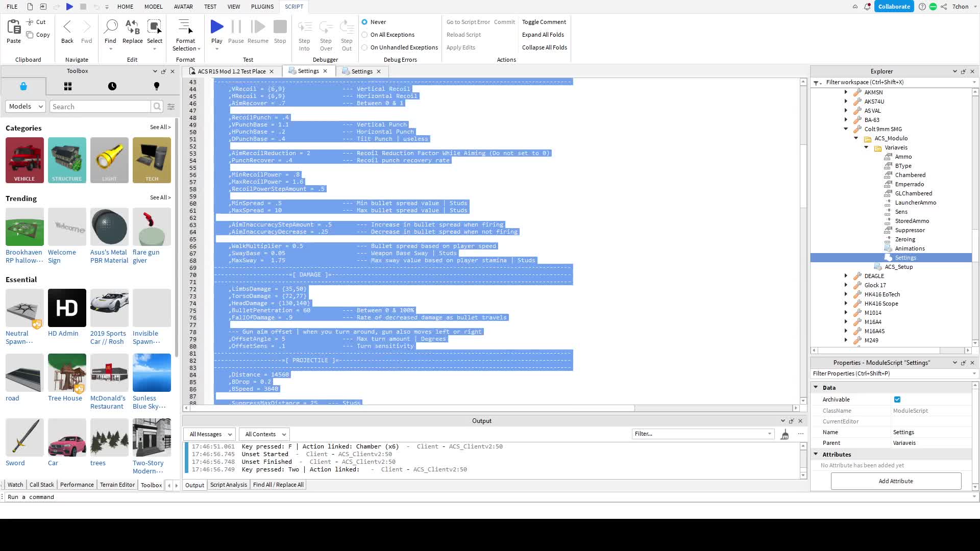Click the Add Attribute button

coord(895,481)
